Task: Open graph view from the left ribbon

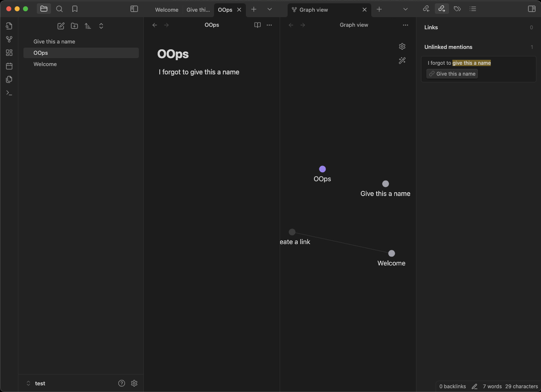Action: (x=9, y=39)
